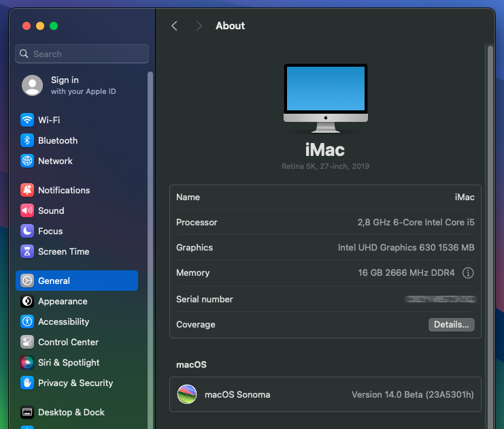Close the System Settings window
Viewport: 504px width, 429px height.
[27, 26]
